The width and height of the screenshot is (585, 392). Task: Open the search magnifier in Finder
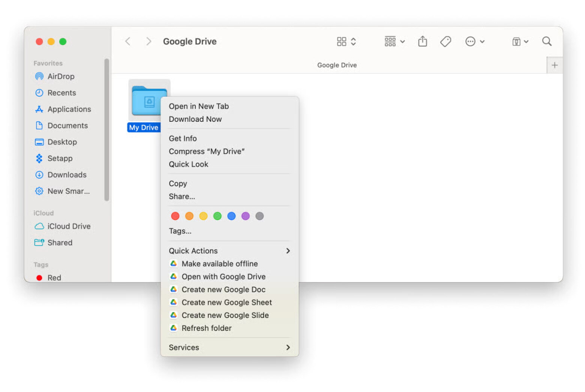[x=546, y=41]
